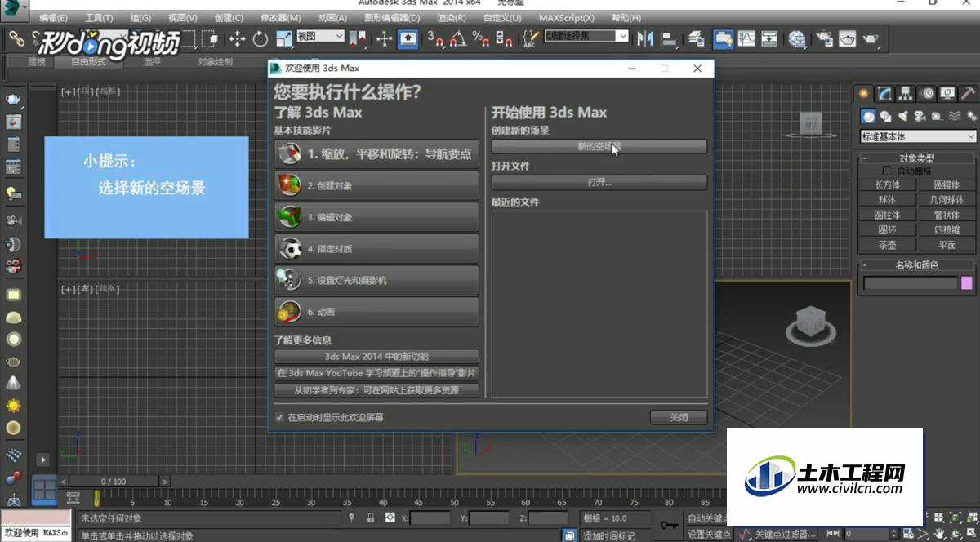Screen dimensions: 980x542
Task: Enable the 自动栅格 checkbox
Action: [889, 171]
